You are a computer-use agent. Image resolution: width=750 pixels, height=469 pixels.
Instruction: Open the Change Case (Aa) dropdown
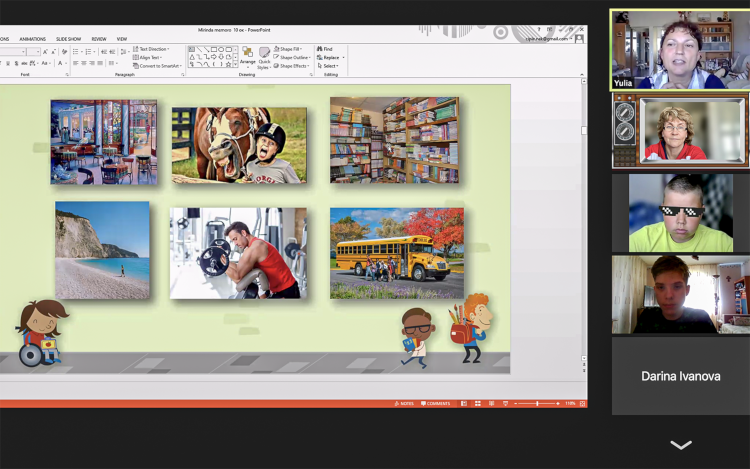point(46,63)
